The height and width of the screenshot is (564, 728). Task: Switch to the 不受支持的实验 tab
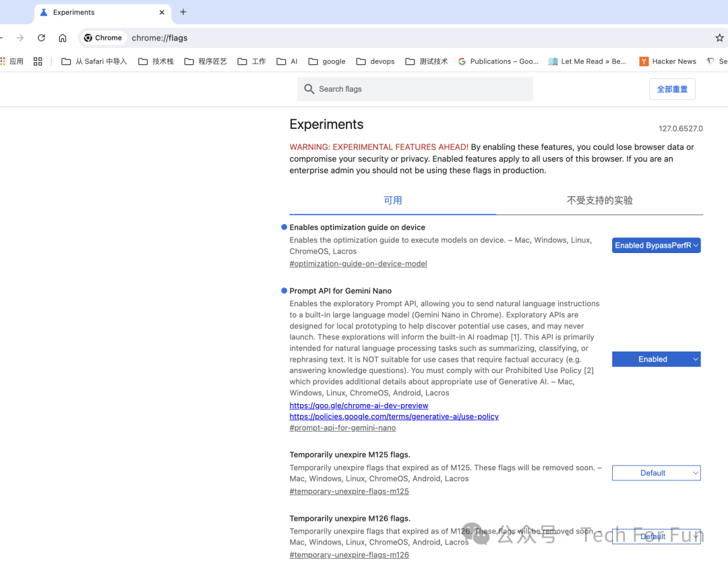click(599, 200)
